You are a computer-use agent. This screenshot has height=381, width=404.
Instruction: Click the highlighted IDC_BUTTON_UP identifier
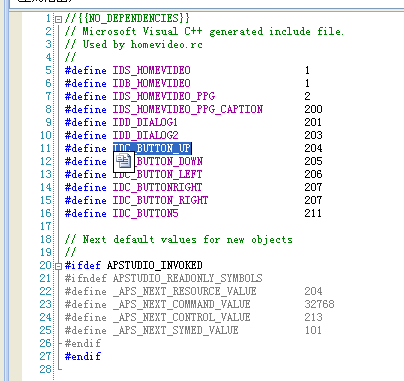[x=152, y=148]
